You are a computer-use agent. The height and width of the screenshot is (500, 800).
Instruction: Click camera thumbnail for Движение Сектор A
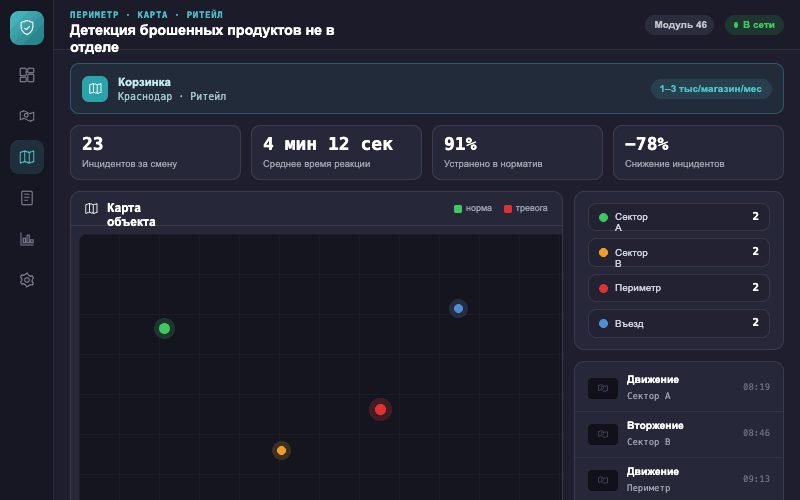tap(603, 388)
